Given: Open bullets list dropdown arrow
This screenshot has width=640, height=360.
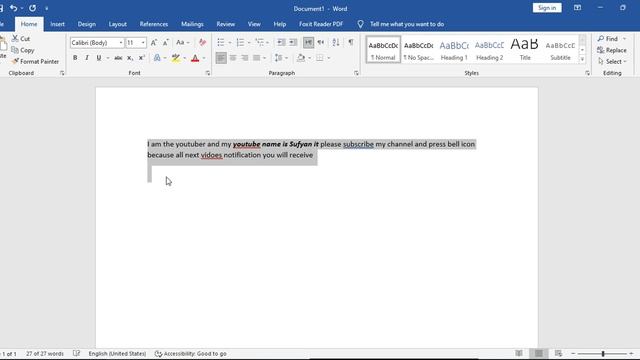Looking at the screenshot, I should 230,43.
